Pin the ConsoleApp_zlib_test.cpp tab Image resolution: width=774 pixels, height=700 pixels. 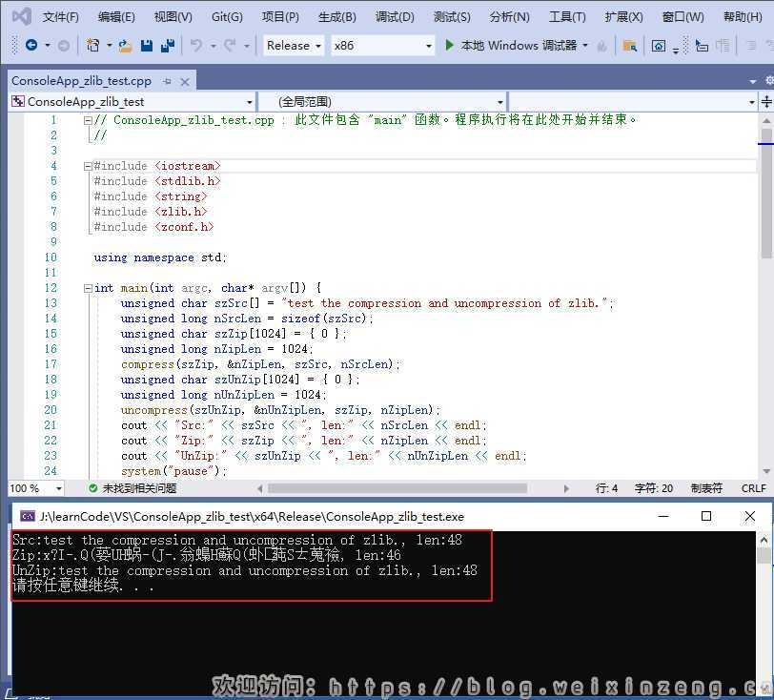click(167, 81)
